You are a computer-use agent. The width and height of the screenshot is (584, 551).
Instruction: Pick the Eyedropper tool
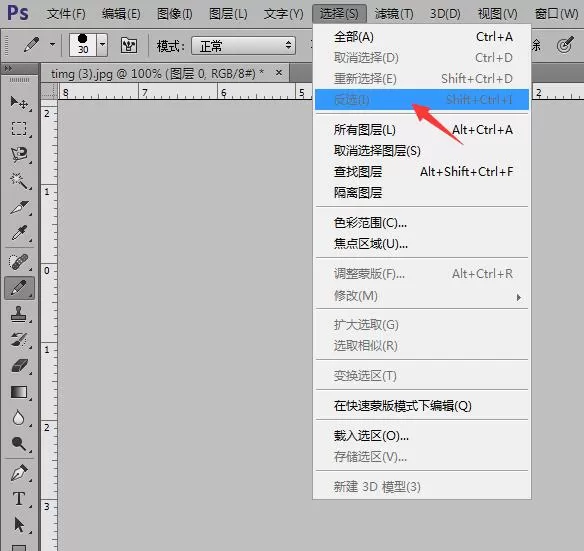(x=19, y=233)
